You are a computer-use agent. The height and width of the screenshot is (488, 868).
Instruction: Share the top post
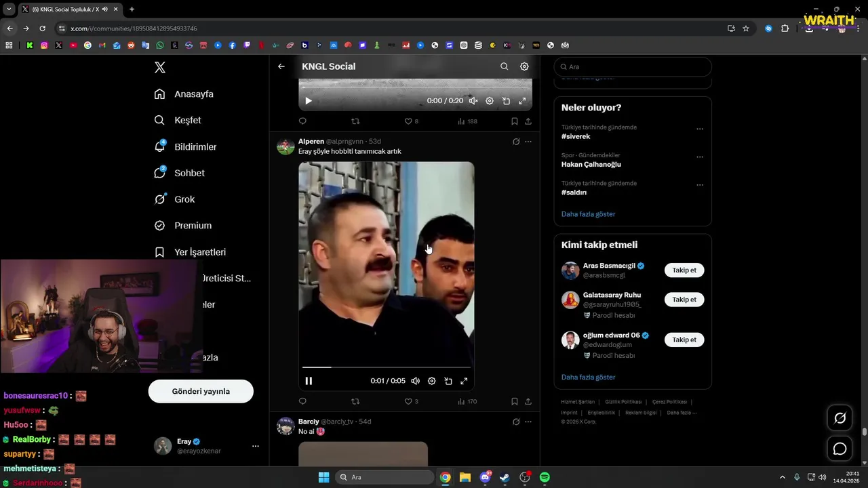click(528, 121)
